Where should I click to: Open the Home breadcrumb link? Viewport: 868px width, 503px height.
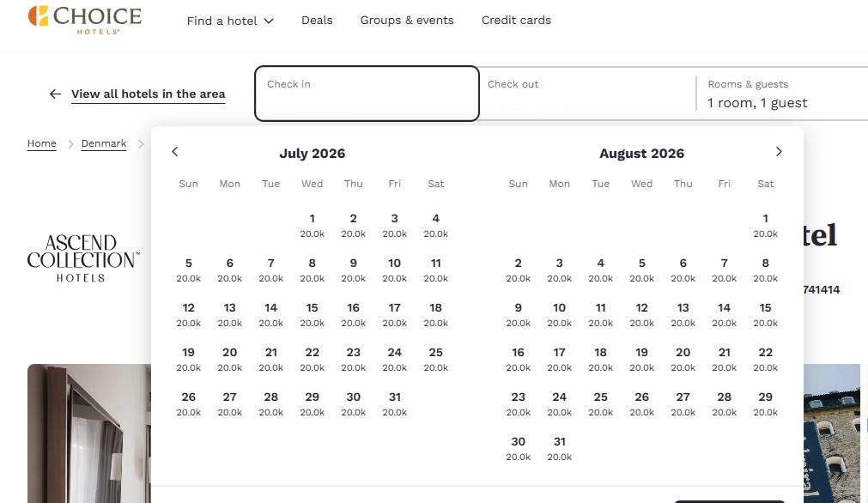click(x=41, y=143)
